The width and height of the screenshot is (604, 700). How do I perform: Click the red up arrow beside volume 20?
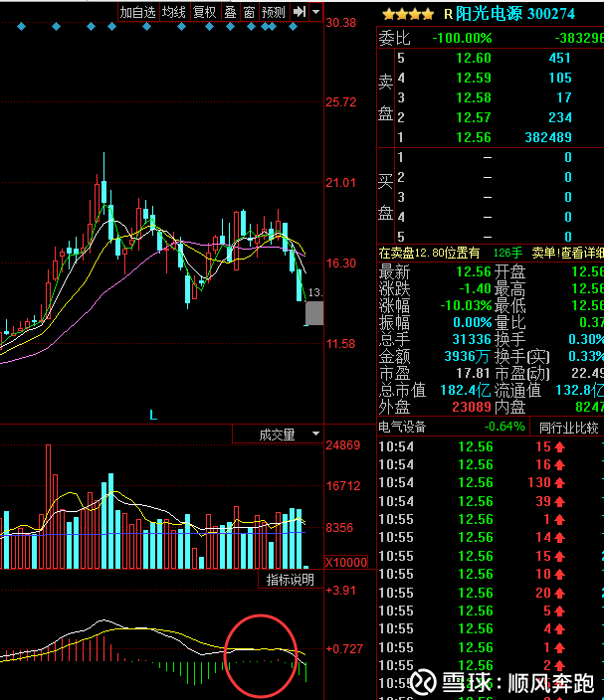pyautogui.click(x=560, y=594)
